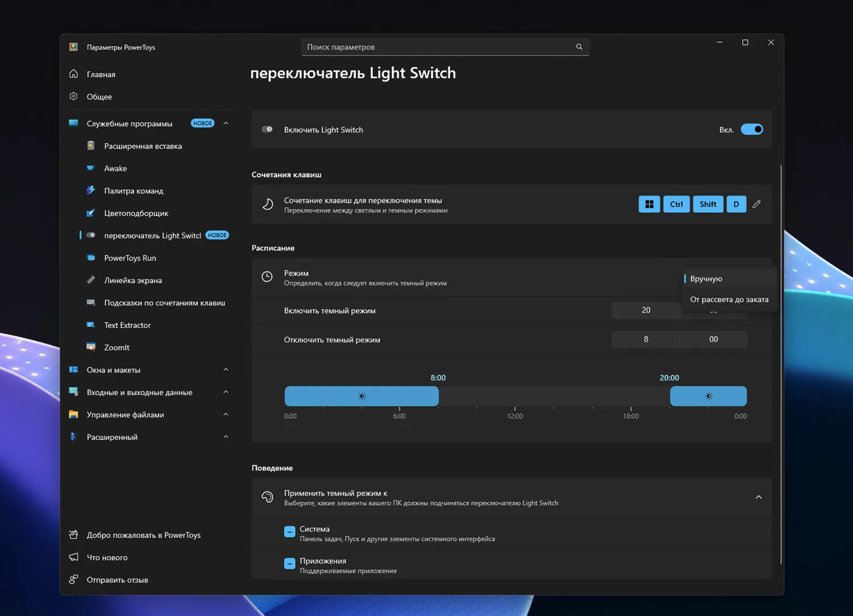The height and width of the screenshot is (616, 853).
Task: Click the palette icon beside Применить темный режим
Action: pos(267,497)
